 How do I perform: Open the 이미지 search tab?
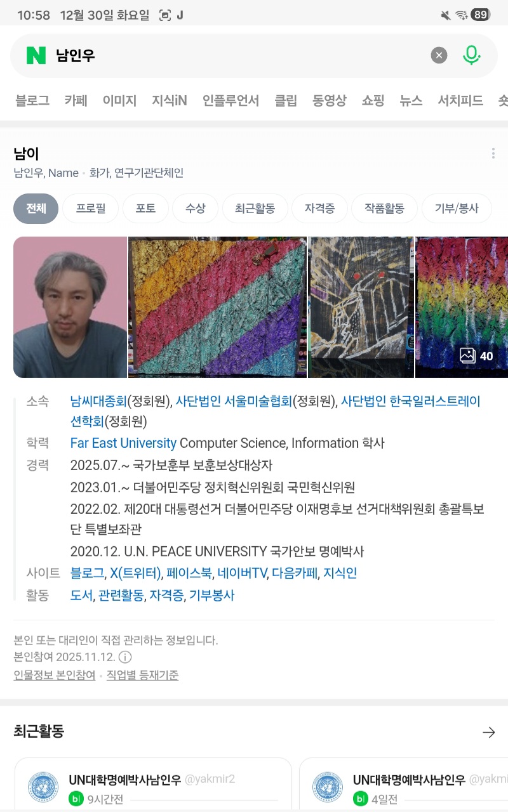119,100
